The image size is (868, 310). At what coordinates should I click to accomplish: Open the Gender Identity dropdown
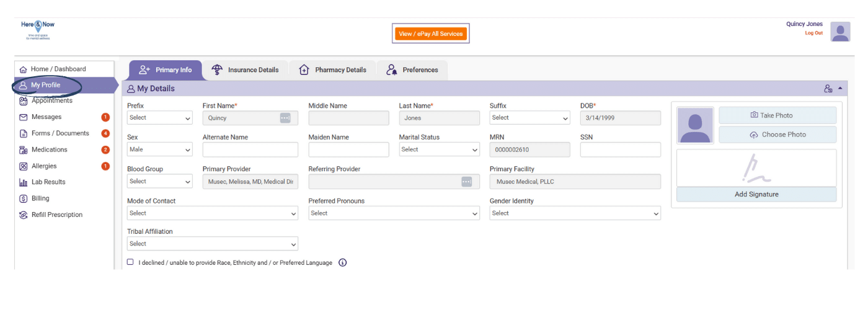point(575,213)
